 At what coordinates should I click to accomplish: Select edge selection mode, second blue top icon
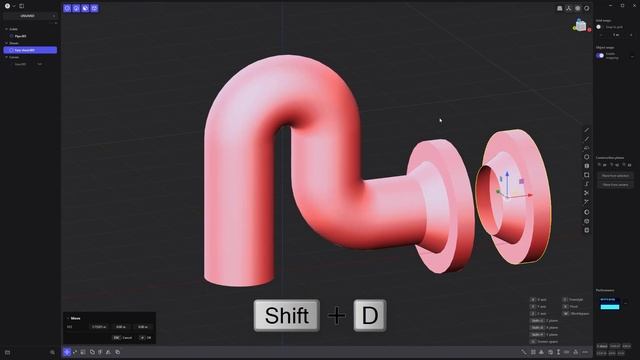(76, 8)
